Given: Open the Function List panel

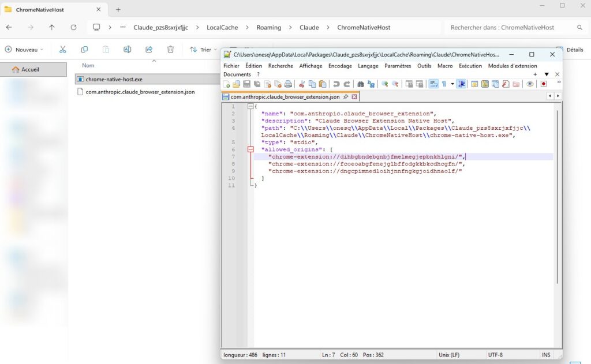Looking at the screenshot, I should tap(506, 84).
